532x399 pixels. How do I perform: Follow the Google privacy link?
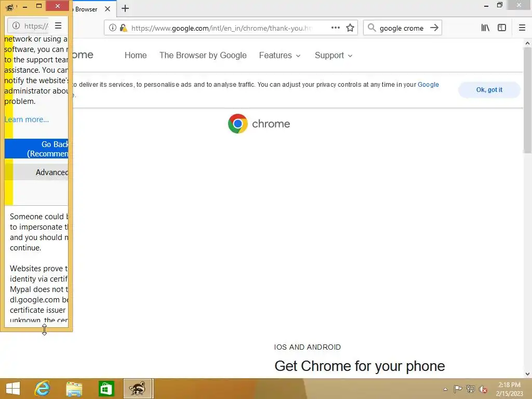coord(428,85)
